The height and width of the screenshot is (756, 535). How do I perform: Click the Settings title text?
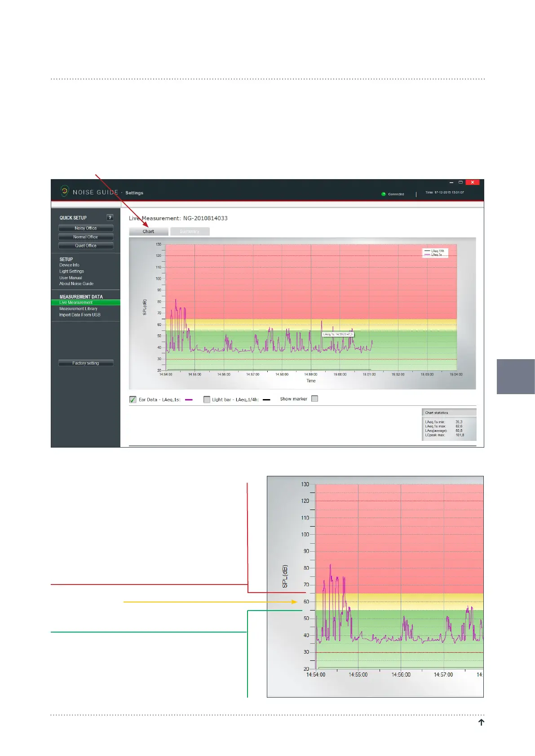point(134,193)
